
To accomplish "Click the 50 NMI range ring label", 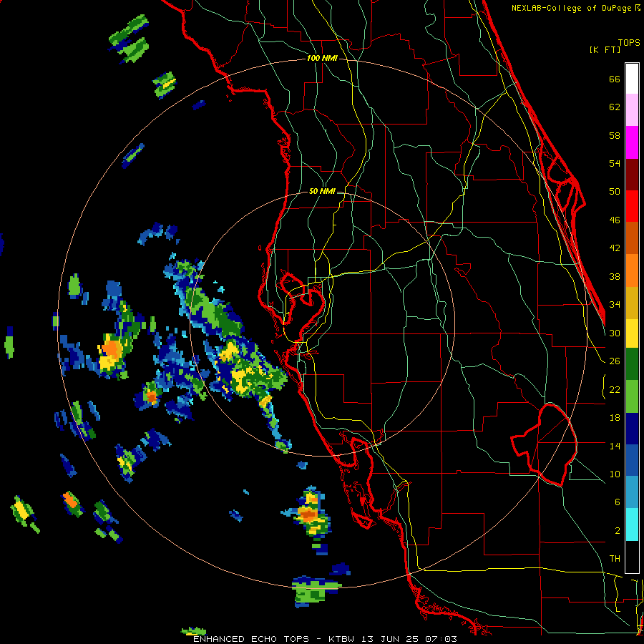I will [x=322, y=191].
